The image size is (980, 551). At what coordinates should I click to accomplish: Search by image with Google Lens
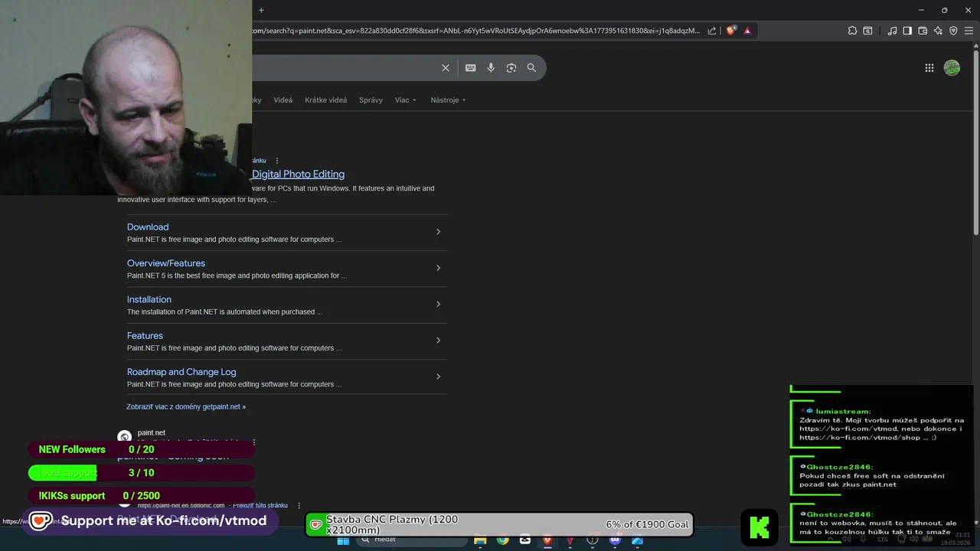511,68
